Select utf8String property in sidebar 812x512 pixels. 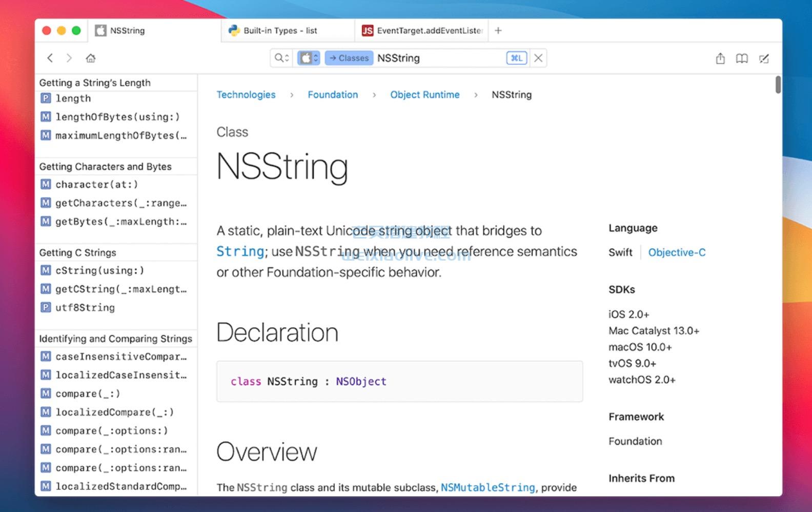pyautogui.click(x=85, y=308)
